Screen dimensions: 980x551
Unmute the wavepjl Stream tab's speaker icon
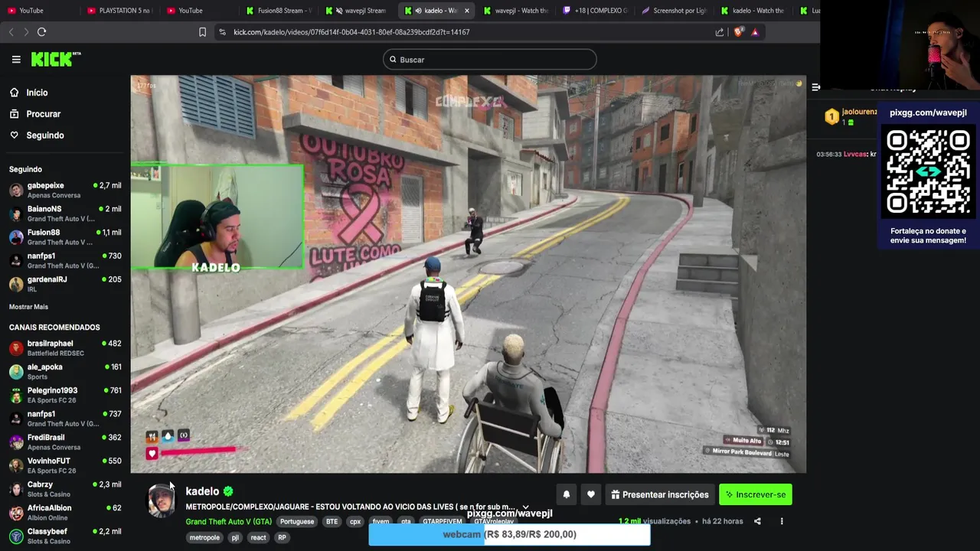click(x=339, y=11)
